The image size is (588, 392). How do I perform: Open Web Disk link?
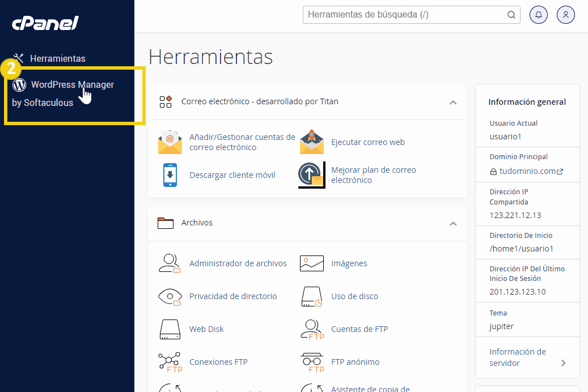[206, 329]
